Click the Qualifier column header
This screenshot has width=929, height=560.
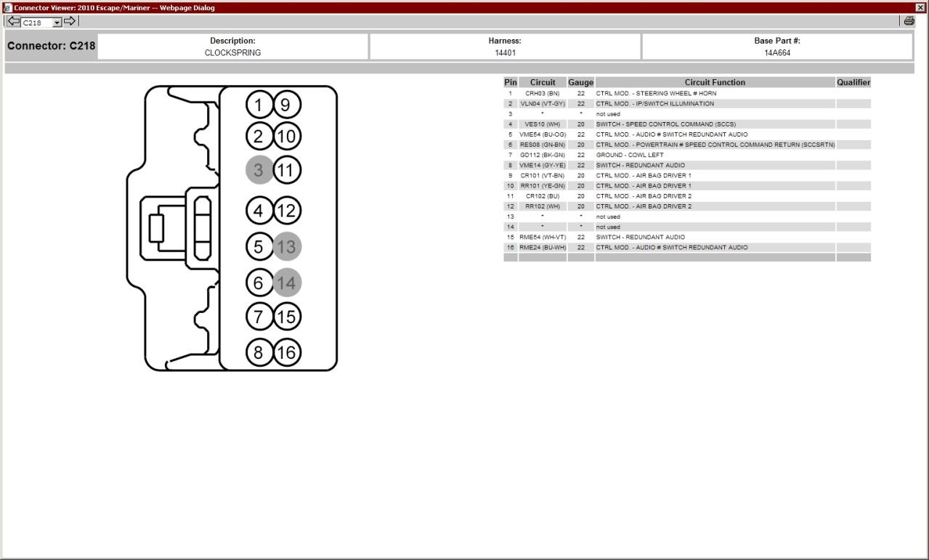[x=853, y=83]
